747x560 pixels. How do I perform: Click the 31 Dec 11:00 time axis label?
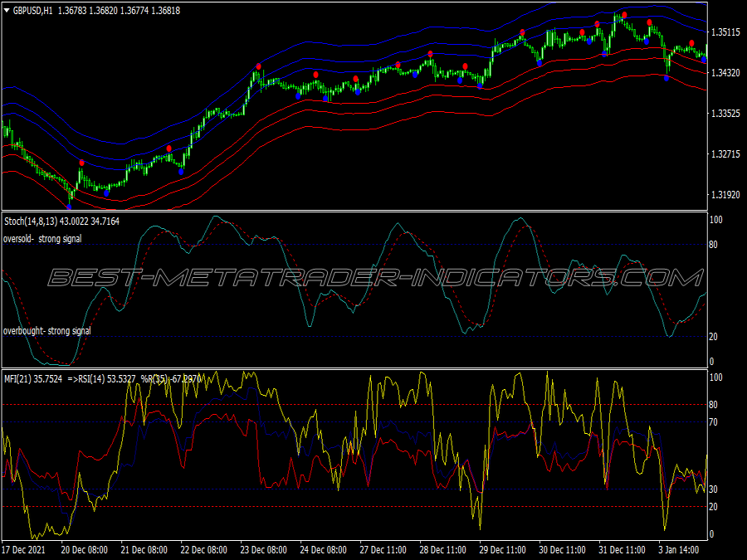pos(622,550)
